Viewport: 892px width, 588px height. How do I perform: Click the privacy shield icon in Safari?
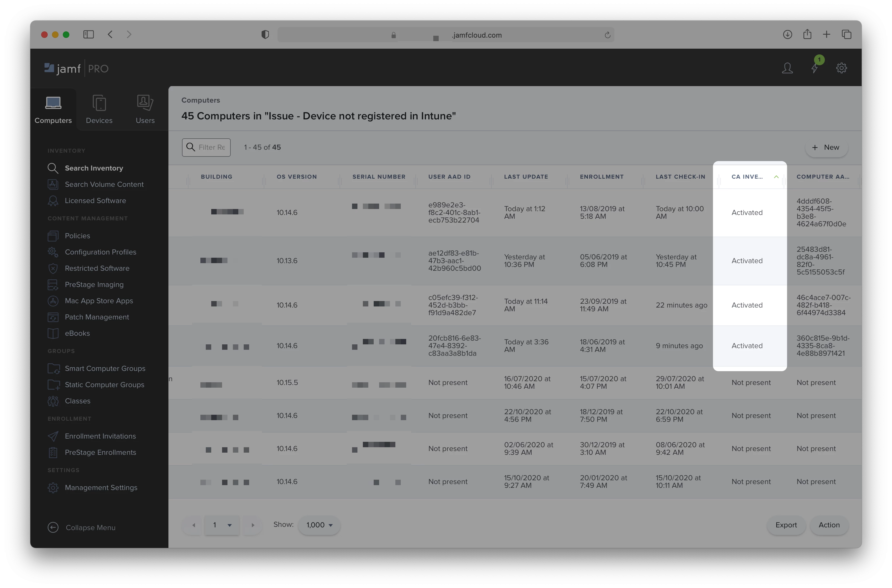[265, 34]
